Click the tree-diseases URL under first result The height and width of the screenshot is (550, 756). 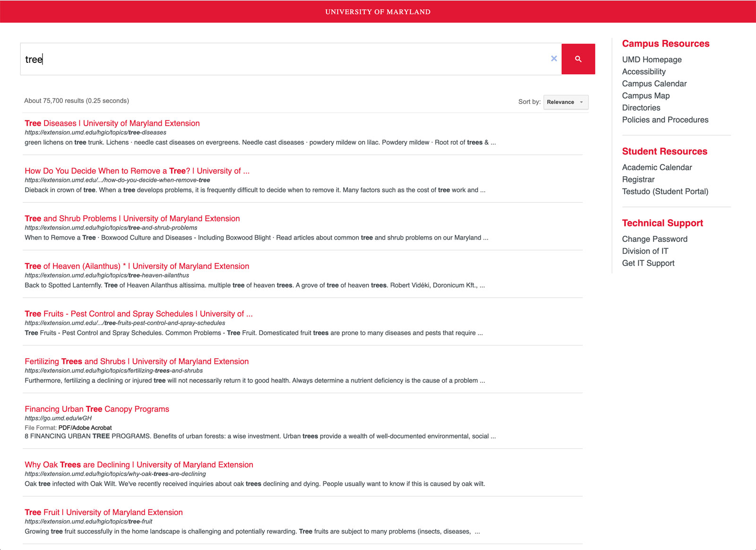click(x=95, y=133)
